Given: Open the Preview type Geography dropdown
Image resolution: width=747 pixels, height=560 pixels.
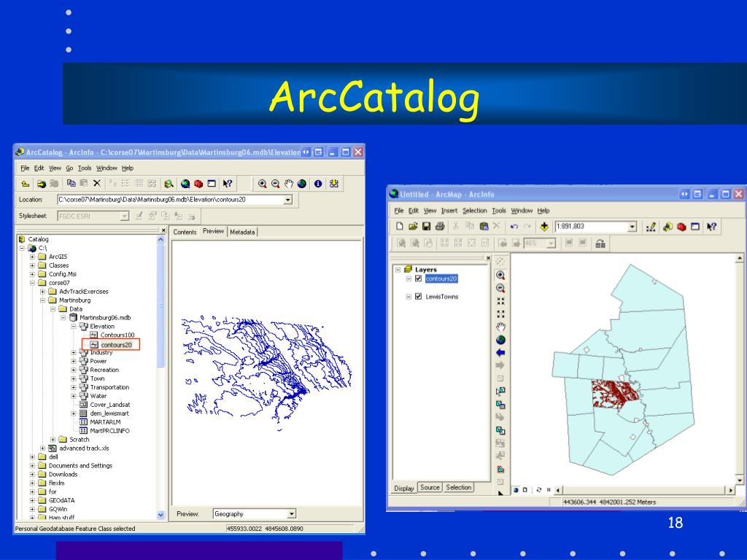Looking at the screenshot, I should coord(292,514).
